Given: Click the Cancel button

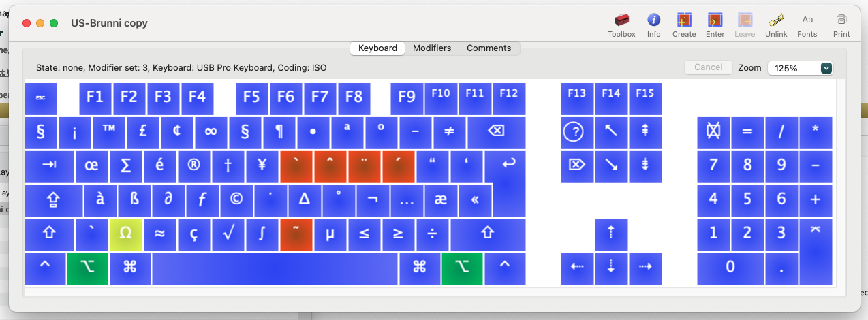Looking at the screenshot, I should [x=709, y=67].
